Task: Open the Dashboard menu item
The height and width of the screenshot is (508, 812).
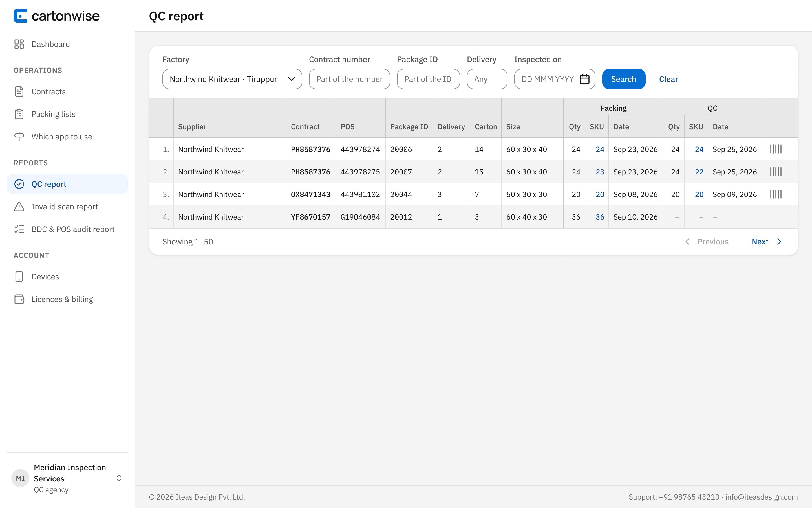Action: point(67,44)
